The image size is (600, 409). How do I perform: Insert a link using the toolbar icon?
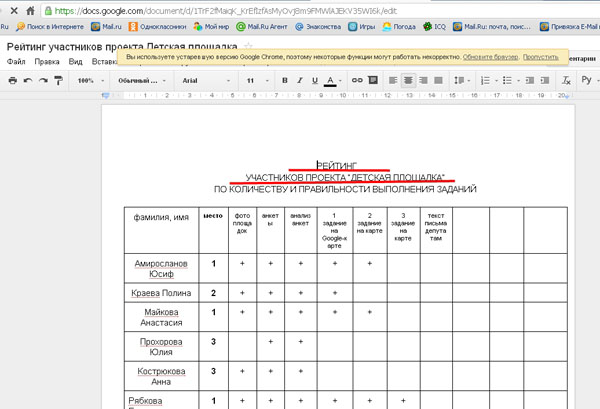(x=355, y=80)
